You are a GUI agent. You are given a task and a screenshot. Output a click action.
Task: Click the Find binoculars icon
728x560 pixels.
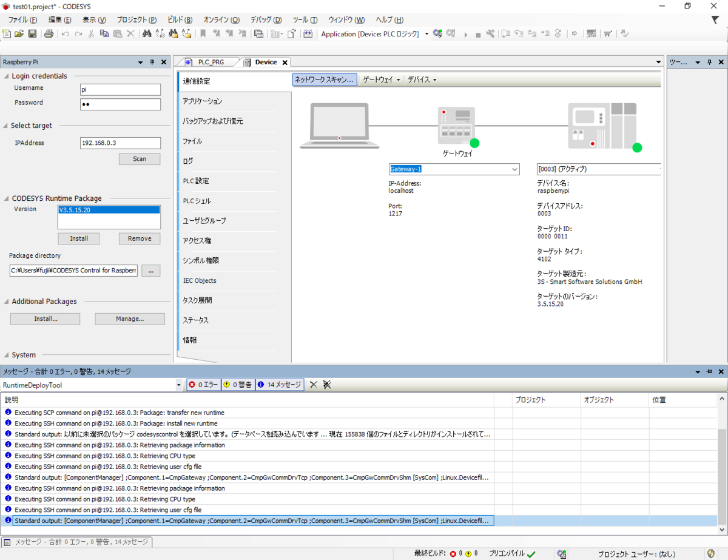coord(147,34)
